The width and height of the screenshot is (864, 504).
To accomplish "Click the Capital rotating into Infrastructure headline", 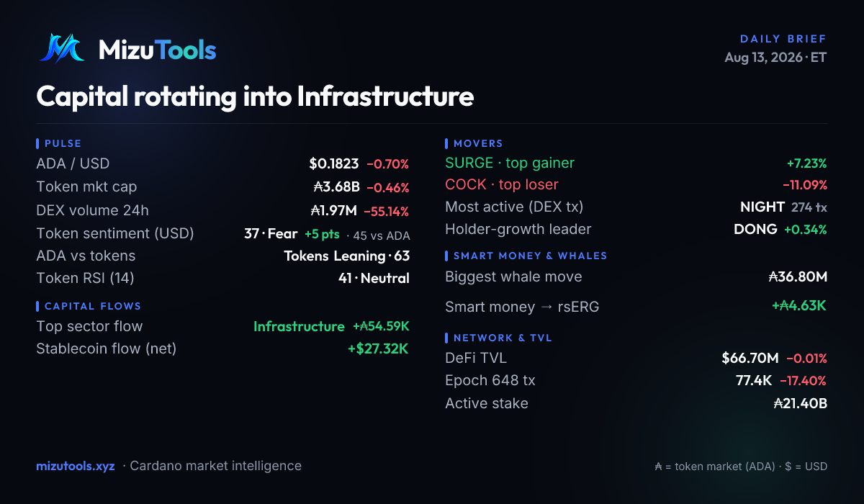I will [x=255, y=96].
